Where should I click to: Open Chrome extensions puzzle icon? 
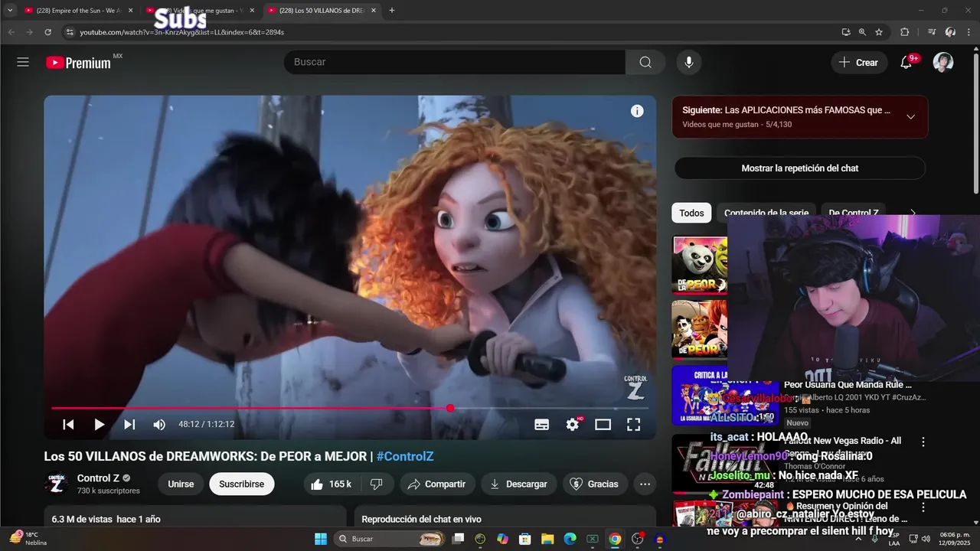[x=904, y=32]
